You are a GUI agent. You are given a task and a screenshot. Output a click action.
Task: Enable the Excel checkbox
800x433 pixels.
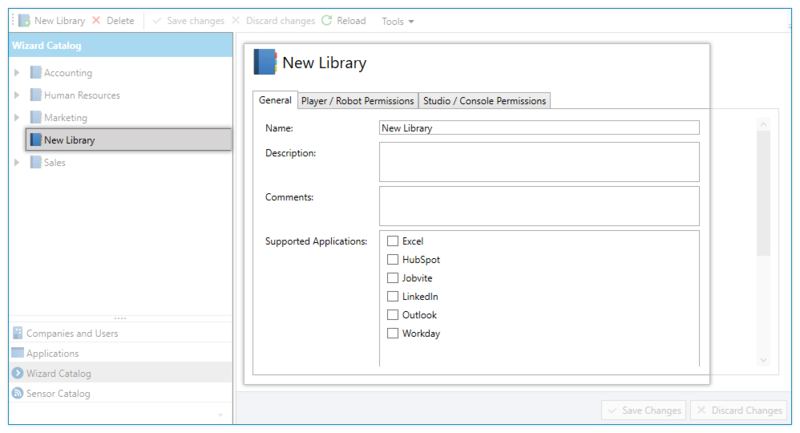(x=393, y=241)
